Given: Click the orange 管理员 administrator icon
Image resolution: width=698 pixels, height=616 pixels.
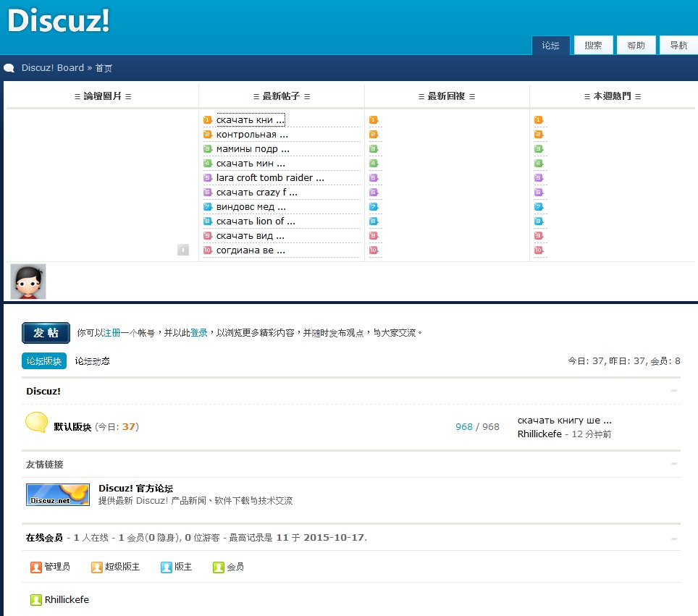Looking at the screenshot, I should (x=36, y=568).
